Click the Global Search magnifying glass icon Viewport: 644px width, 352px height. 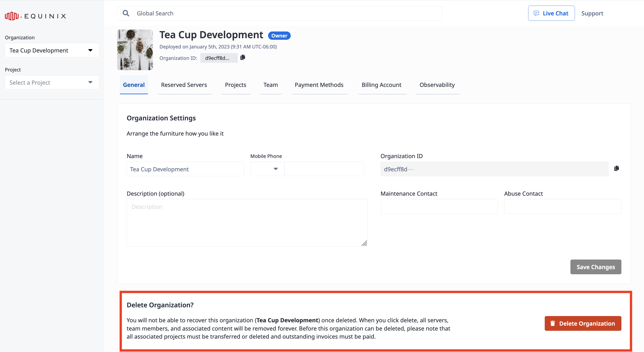click(x=126, y=13)
